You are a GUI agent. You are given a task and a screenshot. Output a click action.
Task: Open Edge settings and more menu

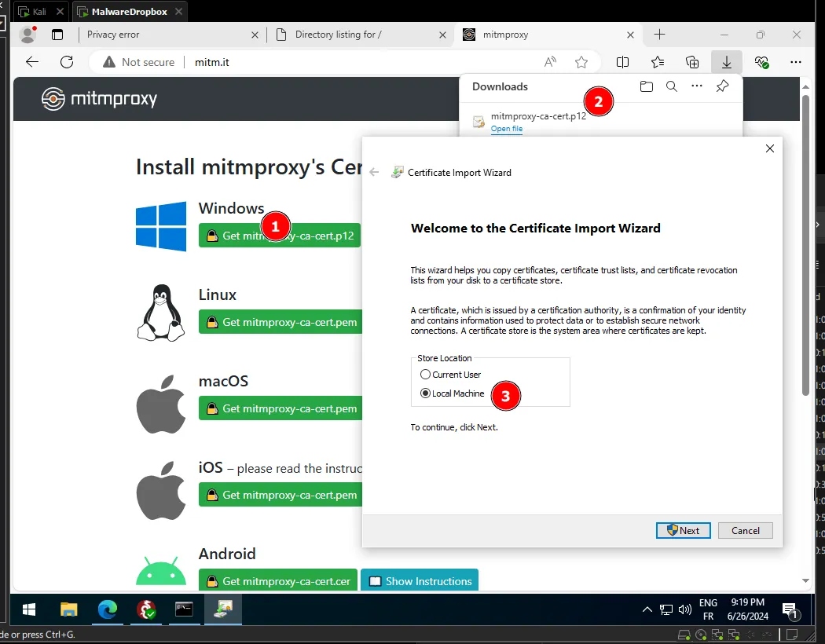pyautogui.click(x=796, y=62)
